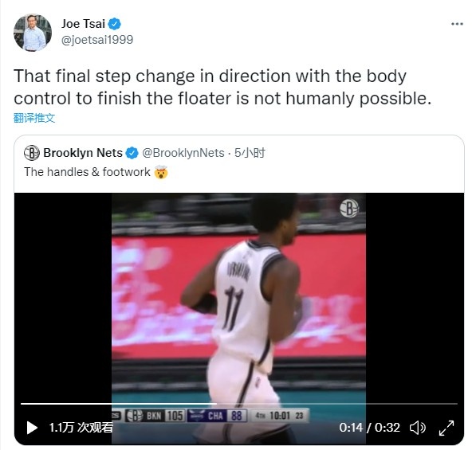Viewport: 476px width, 450px height.
Task: Open the Brooklyn Nets account name
Action: [x=83, y=153]
